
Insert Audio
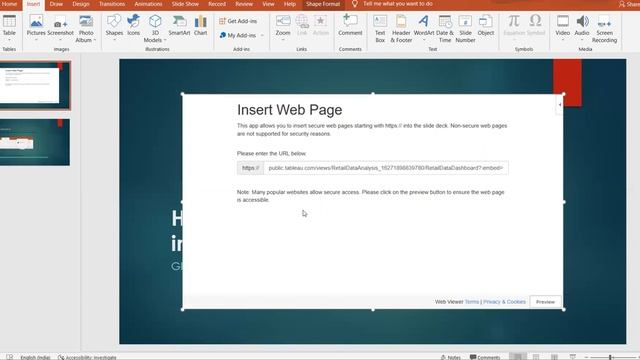pos(582,28)
